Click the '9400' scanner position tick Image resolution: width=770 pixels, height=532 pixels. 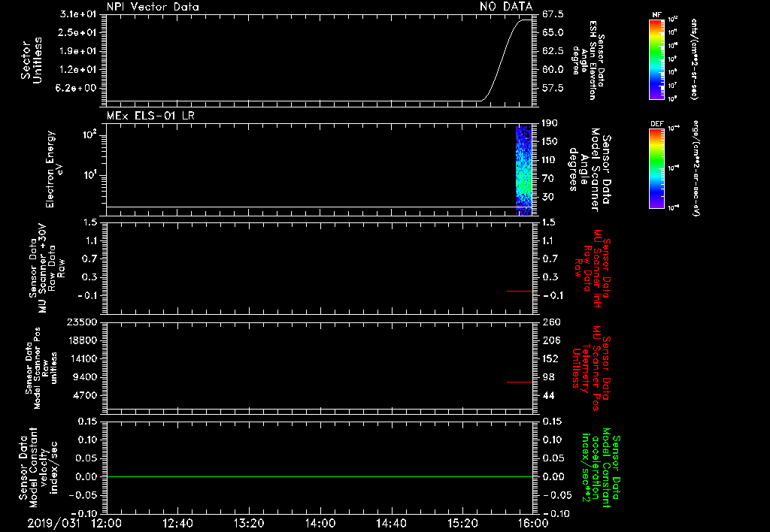point(84,377)
